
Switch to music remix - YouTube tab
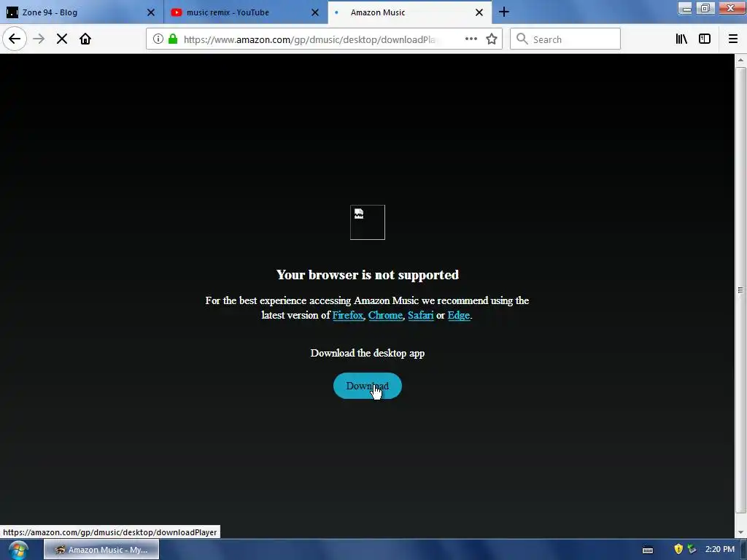(246, 12)
